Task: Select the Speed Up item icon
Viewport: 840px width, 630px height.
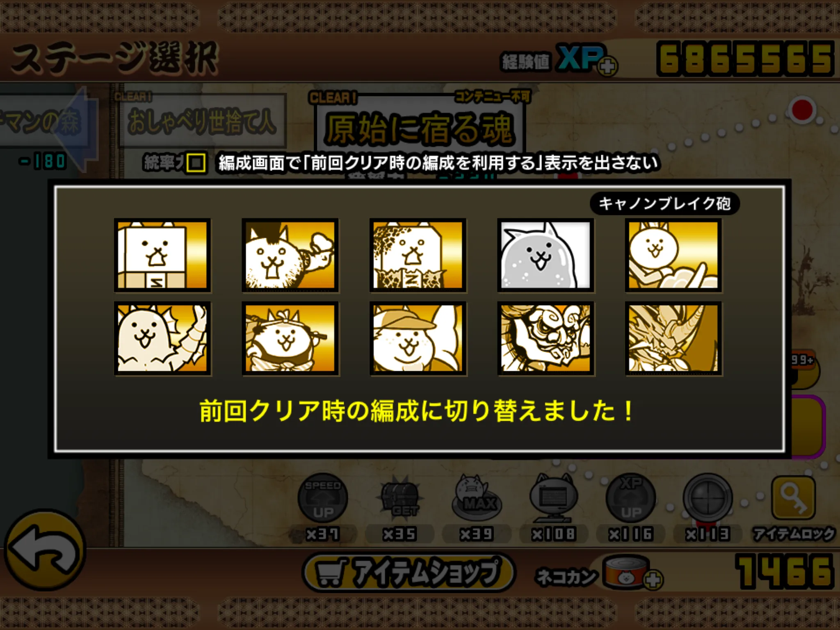Action: [323, 498]
